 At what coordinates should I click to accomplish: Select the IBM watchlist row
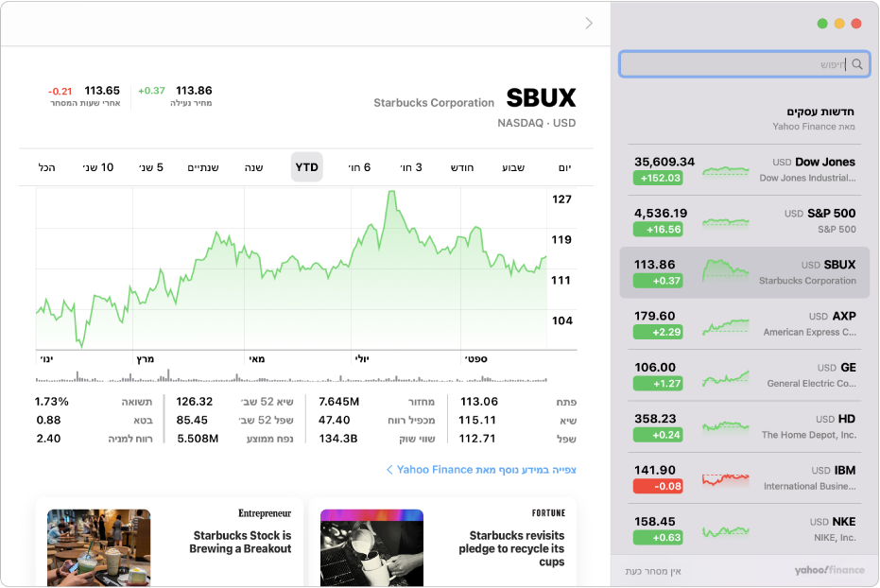(x=744, y=477)
